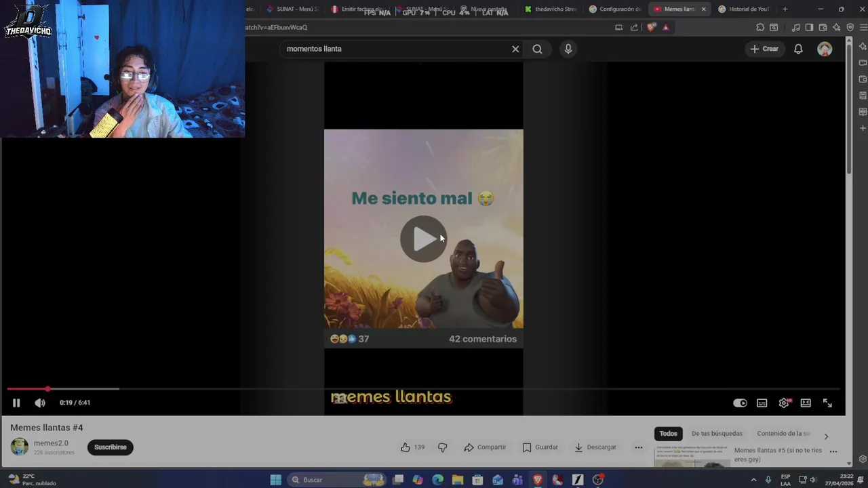This screenshot has height=488, width=868.
Task: Open the Crear create button
Action: (x=764, y=49)
